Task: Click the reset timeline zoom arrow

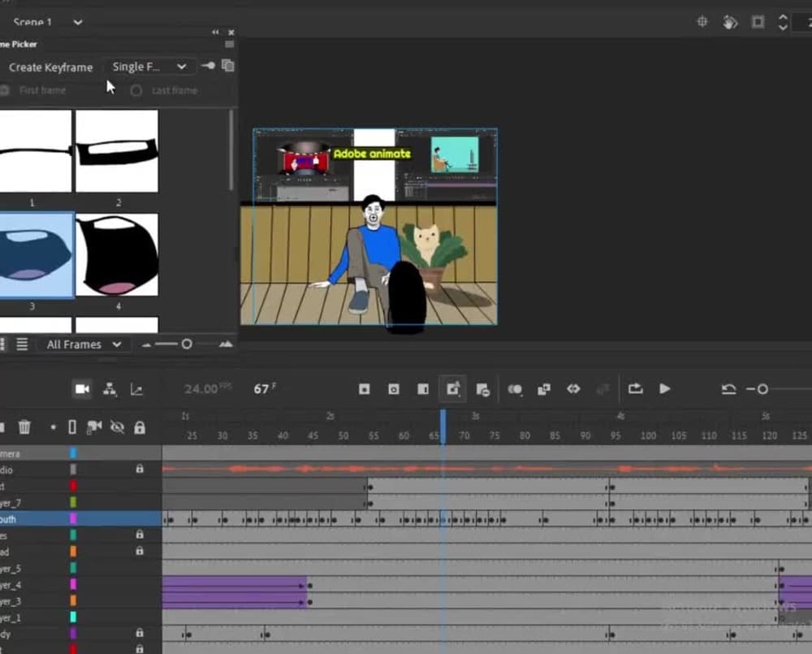Action: pyautogui.click(x=728, y=388)
